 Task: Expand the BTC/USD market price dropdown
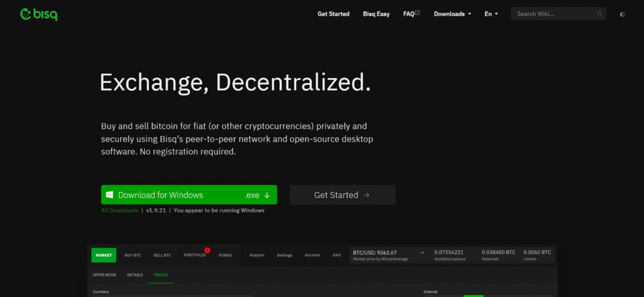pos(422,253)
